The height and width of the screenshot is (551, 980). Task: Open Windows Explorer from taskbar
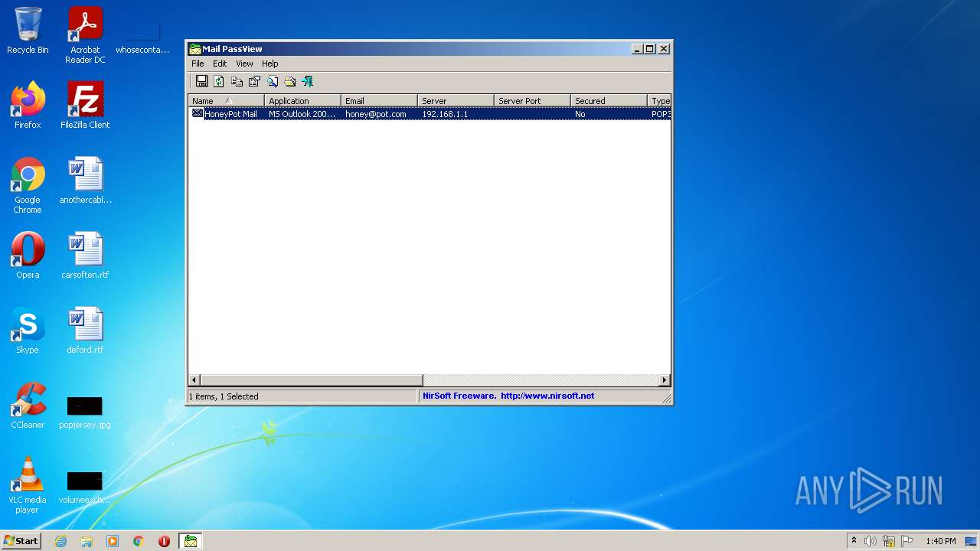click(x=87, y=541)
